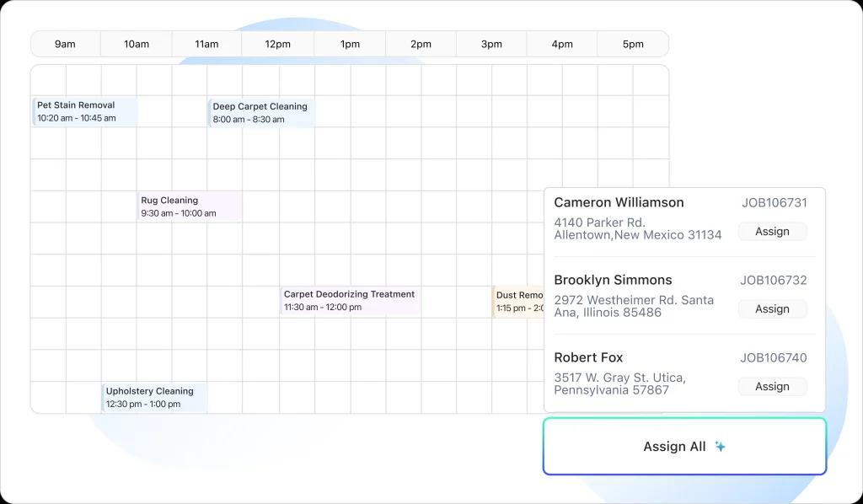Open the Pet Stain Removal appointment

84,112
